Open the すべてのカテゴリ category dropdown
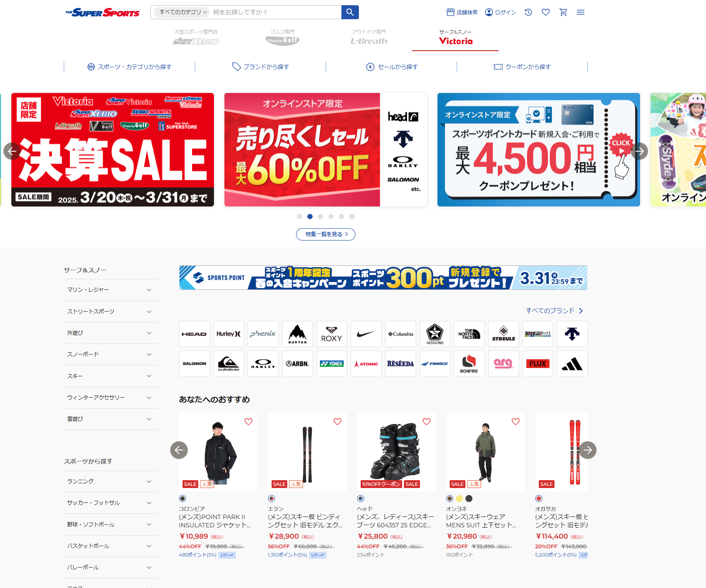The height and width of the screenshot is (588, 706). pyautogui.click(x=182, y=12)
